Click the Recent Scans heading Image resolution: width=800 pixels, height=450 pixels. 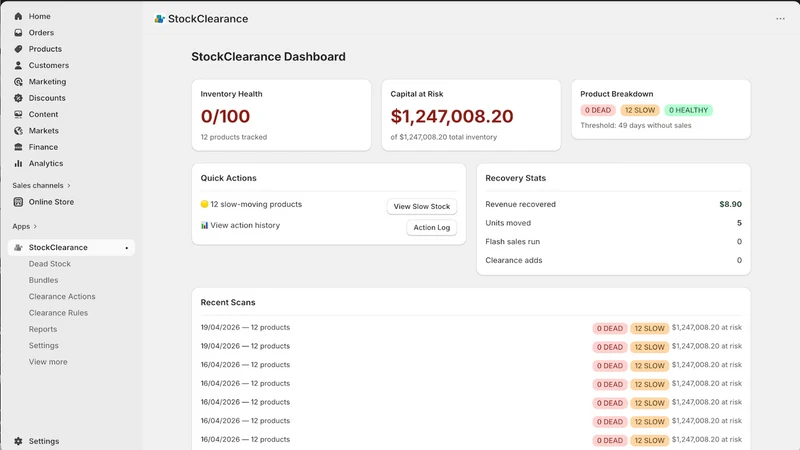point(228,303)
